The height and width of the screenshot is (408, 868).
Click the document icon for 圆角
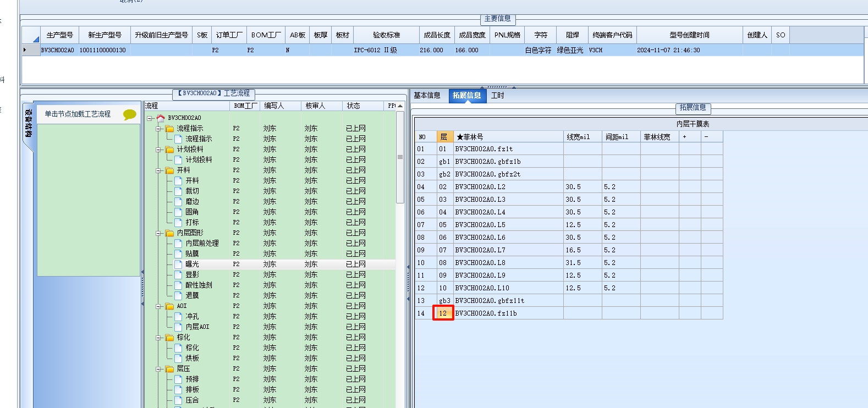click(x=178, y=212)
